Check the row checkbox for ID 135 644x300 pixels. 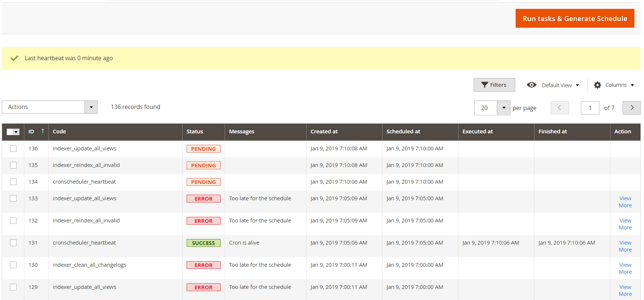tap(13, 165)
